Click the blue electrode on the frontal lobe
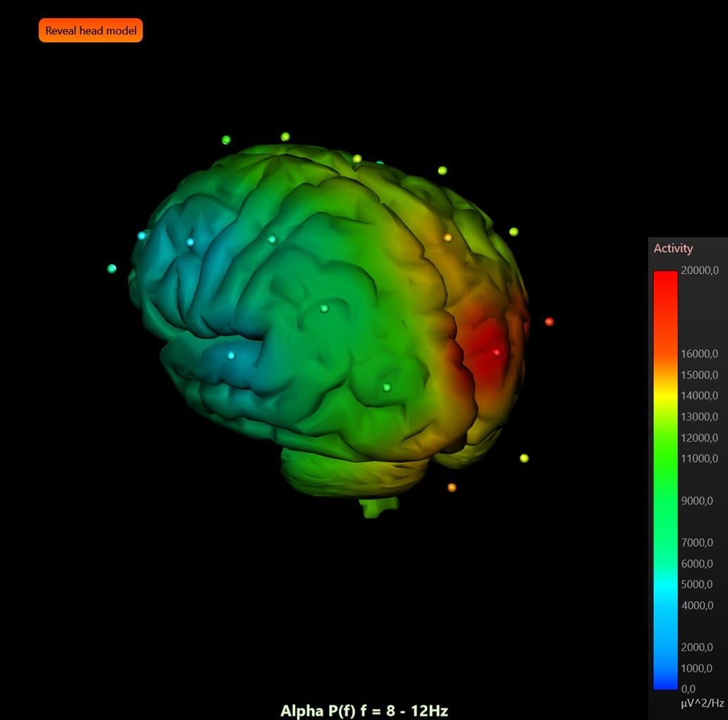The width and height of the screenshot is (728, 720). click(190, 242)
